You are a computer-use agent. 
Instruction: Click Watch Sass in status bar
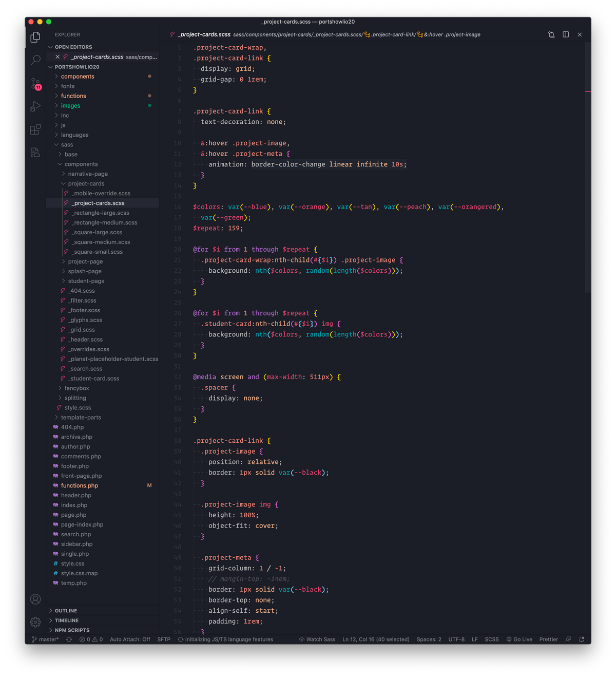(317, 640)
